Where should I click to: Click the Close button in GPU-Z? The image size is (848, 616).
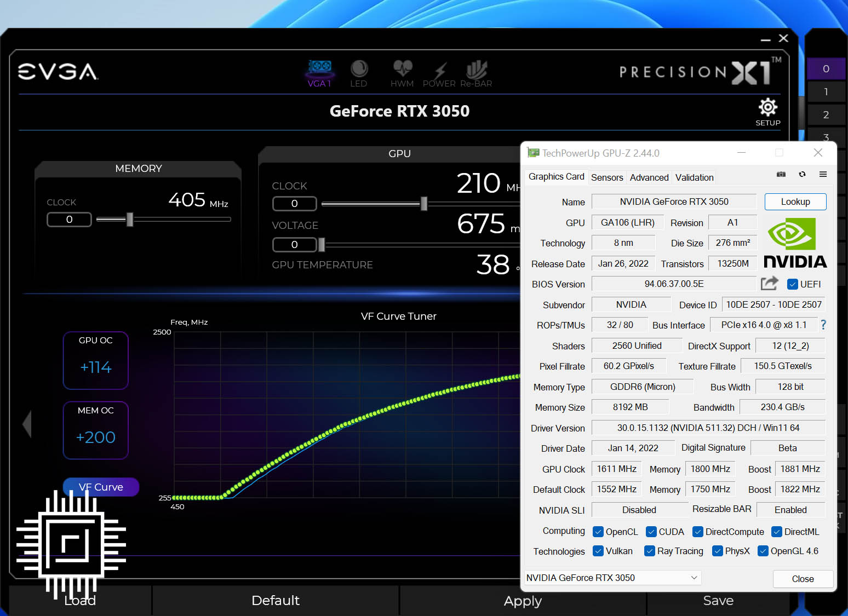coord(803,579)
